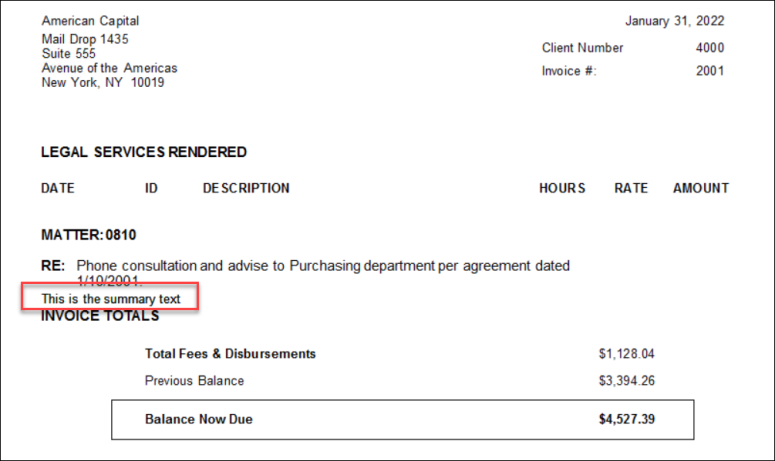Viewport: 775px width, 461px height.
Task: Click the Previous Balance amount $3,394.26
Action: (627, 380)
